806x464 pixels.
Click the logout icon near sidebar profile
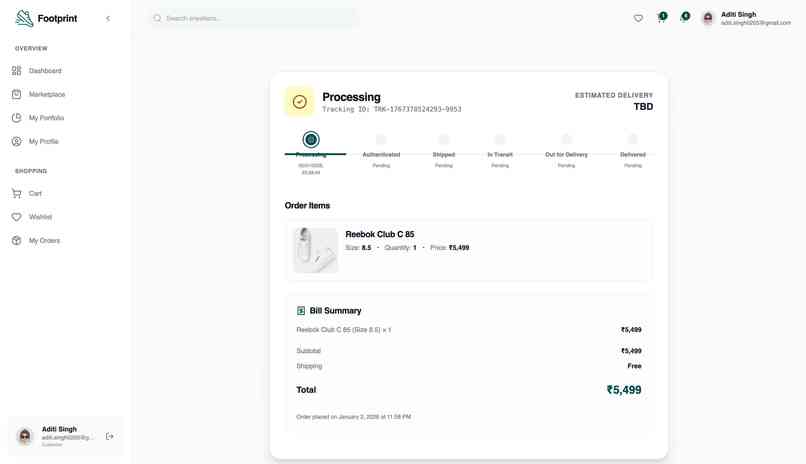pyautogui.click(x=109, y=436)
